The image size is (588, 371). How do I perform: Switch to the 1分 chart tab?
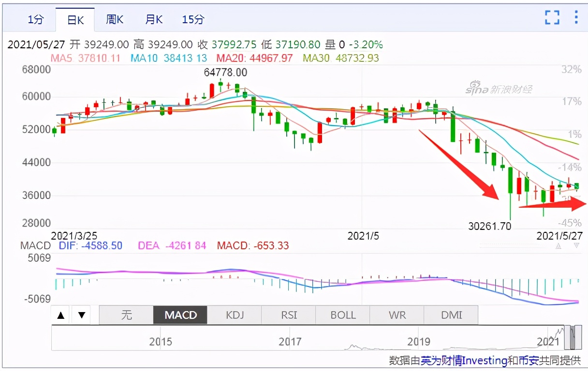36,20
